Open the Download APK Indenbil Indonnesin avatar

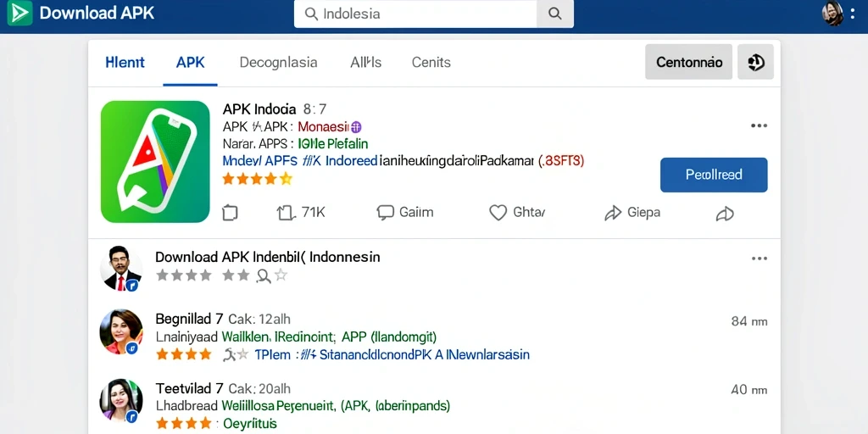(120, 269)
